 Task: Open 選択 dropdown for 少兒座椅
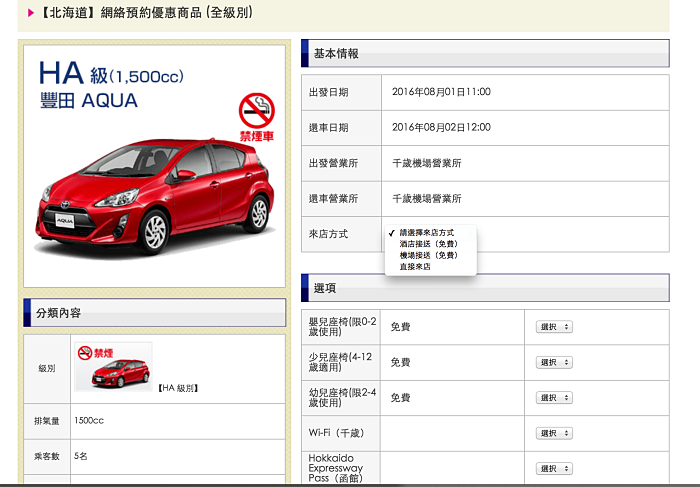[x=554, y=362]
